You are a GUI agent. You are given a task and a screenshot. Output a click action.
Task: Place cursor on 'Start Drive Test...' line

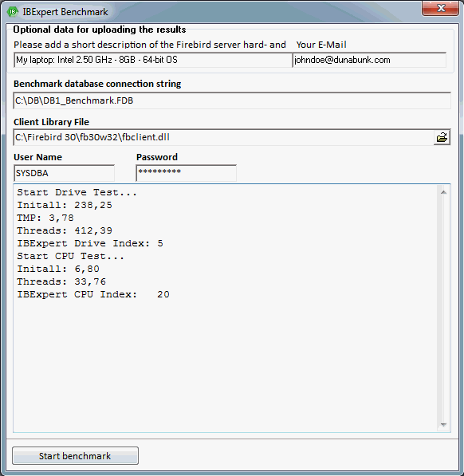(77, 192)
